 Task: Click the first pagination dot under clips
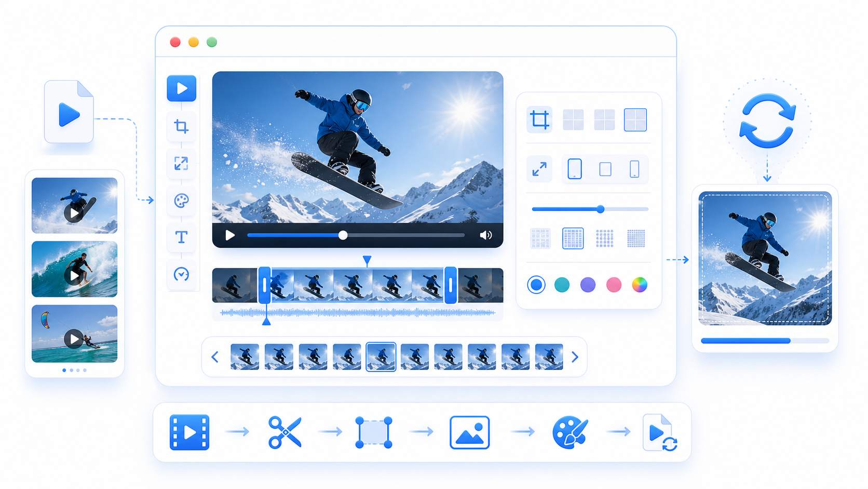point(64,371)
